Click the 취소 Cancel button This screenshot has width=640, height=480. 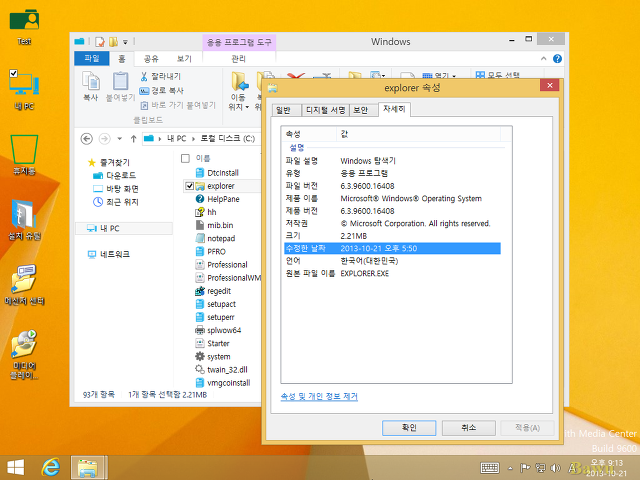[469, 428]
